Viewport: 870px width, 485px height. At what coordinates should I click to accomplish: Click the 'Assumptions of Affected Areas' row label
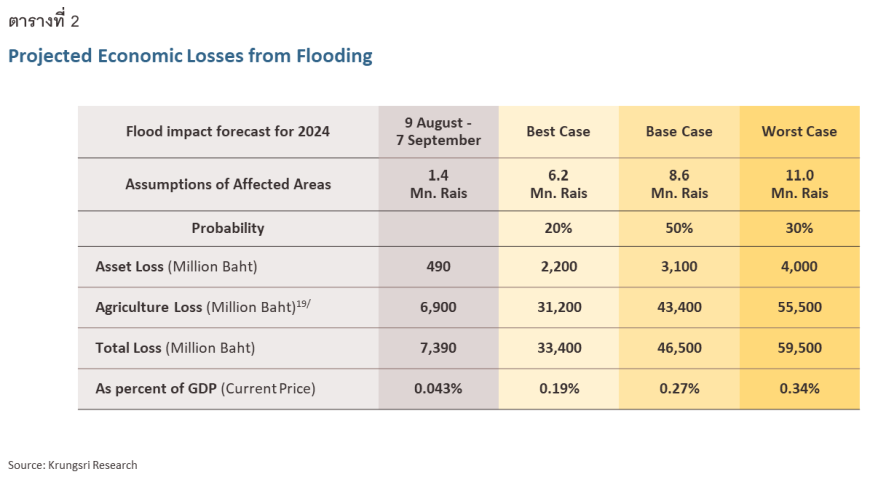[228, 184]
